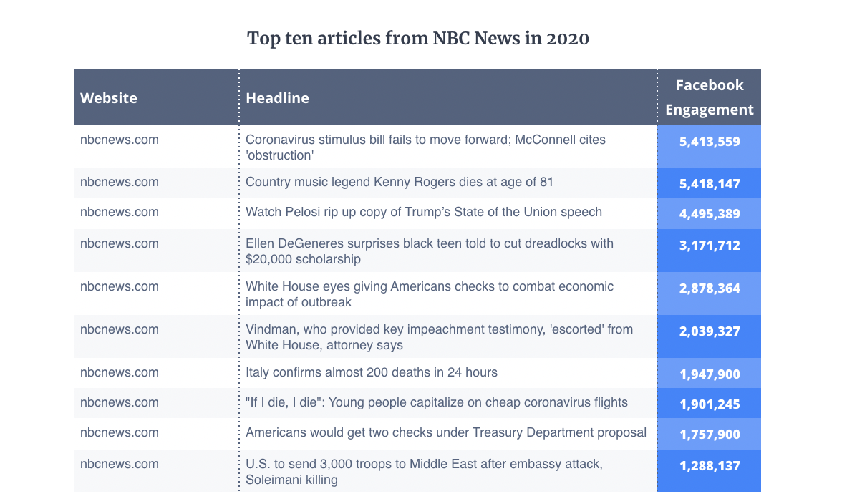Click the 2,039,327 engagement cell
Screen dimensions: 842x504
(709, 331)
